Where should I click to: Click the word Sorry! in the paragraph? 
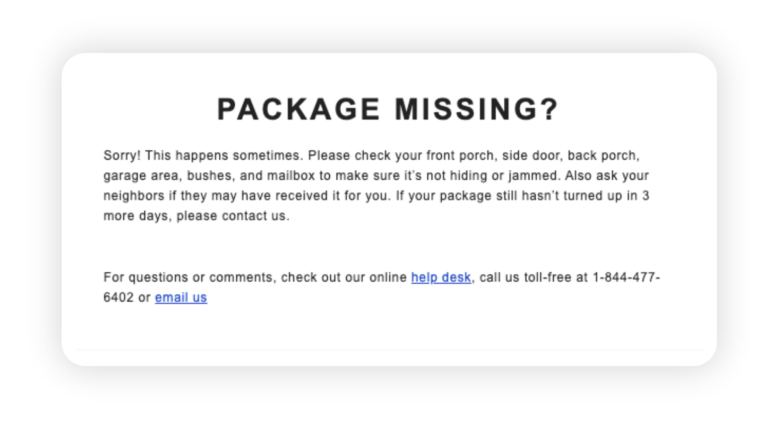pos(122,156)
